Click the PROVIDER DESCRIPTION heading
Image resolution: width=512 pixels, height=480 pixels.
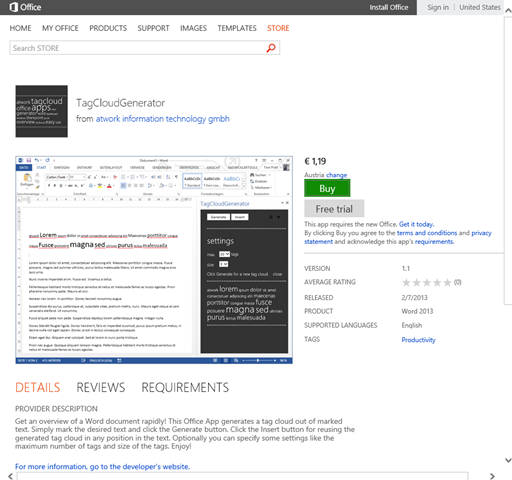pyautogui.click(x=56, y=409)
